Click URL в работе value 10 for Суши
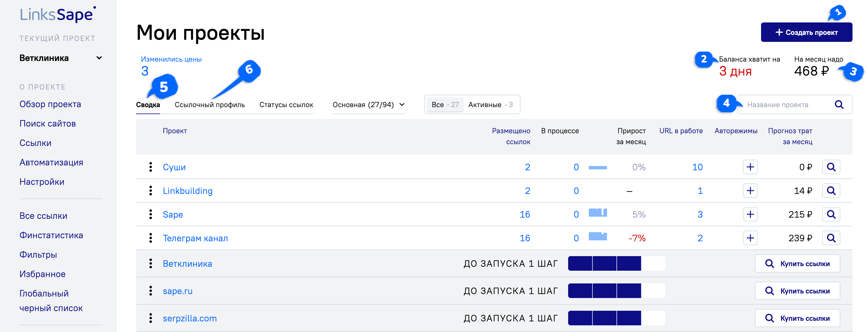This screenshot has width=868, height=332. (x=697, y=167)
